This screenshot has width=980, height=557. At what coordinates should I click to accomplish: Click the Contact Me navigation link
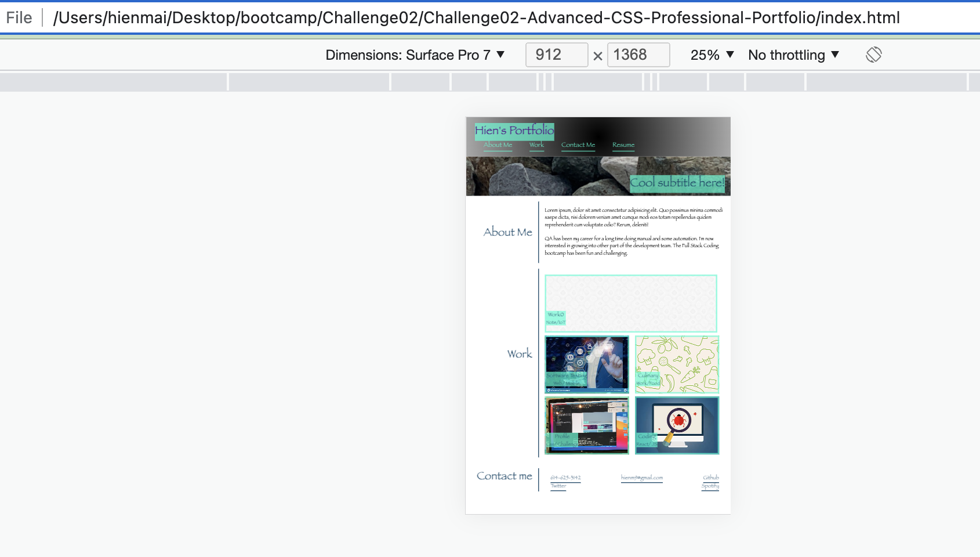coord(578,145)
